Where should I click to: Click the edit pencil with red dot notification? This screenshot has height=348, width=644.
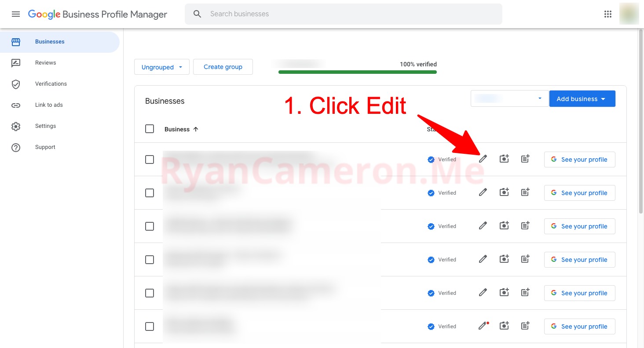click(x=483, y=326)
